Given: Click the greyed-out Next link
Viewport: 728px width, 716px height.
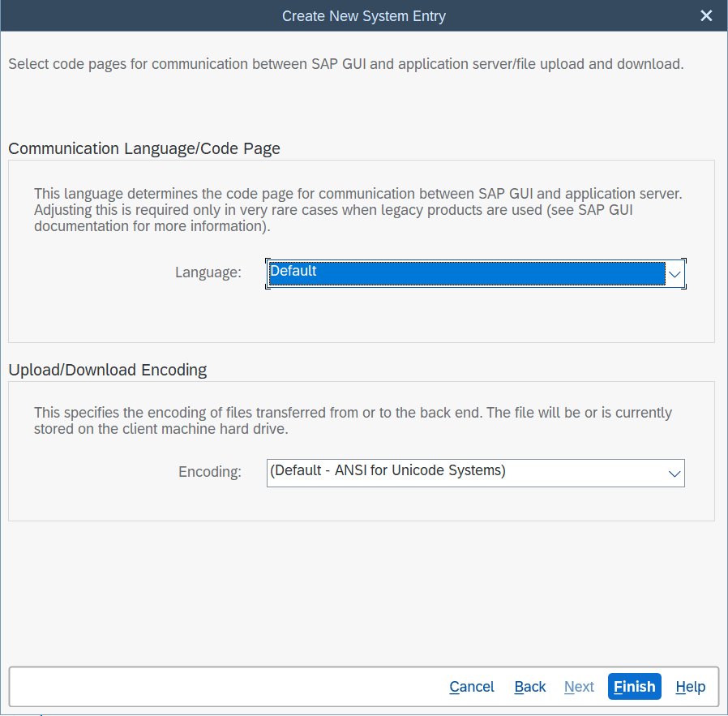Looking at the screenshot, I should pyautogui.click(x=579, y=687).
